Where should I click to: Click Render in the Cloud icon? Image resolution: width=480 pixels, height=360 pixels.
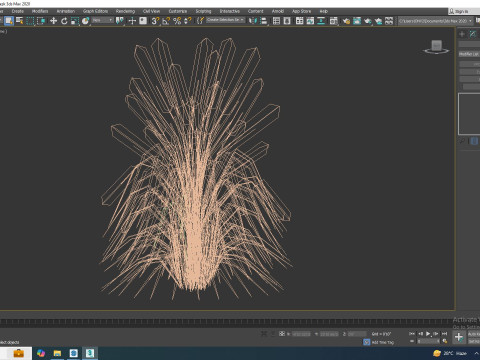[x=378, y=21]
